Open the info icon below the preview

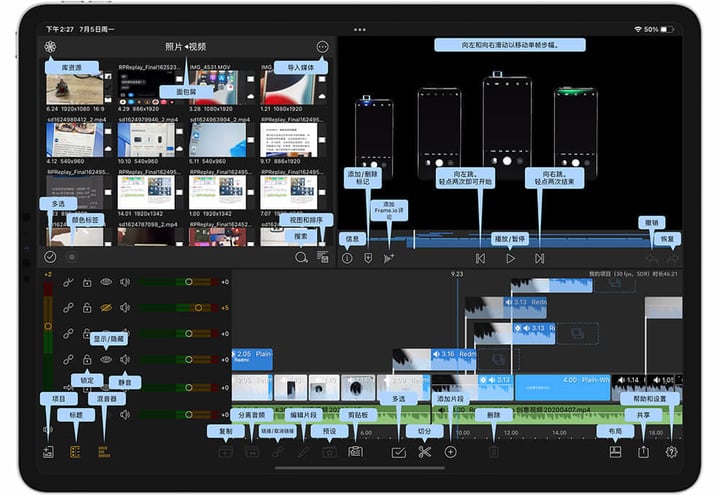347,259
